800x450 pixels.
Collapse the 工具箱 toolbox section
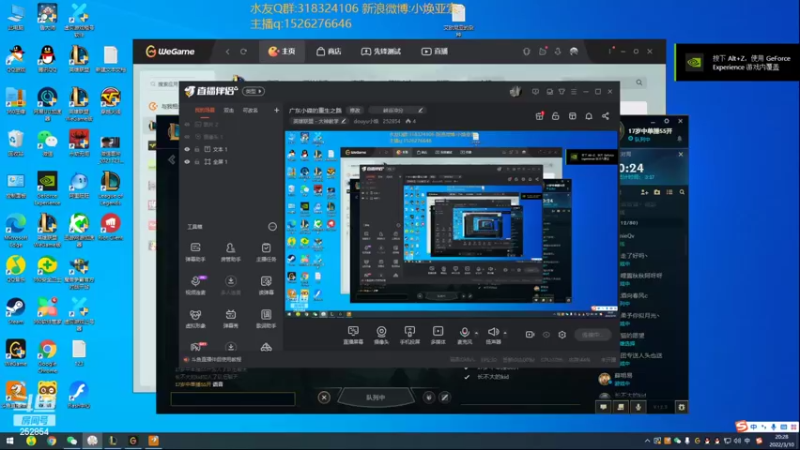272,227
